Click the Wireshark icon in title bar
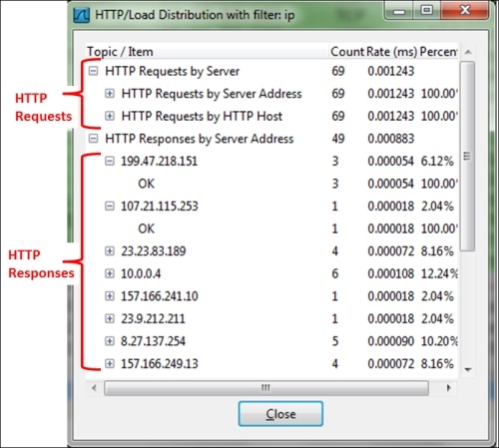This screenshot has height=448, width=499. coord(82,15)
